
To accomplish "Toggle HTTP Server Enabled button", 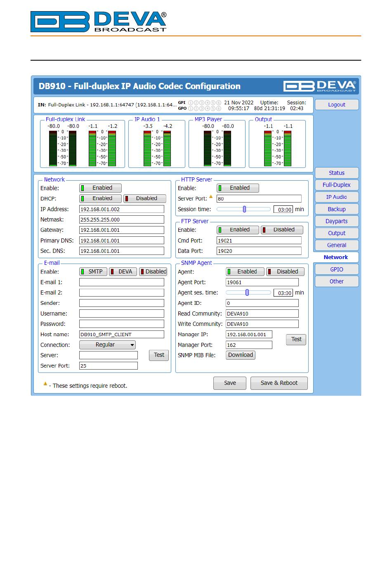I will pos(238,188).
